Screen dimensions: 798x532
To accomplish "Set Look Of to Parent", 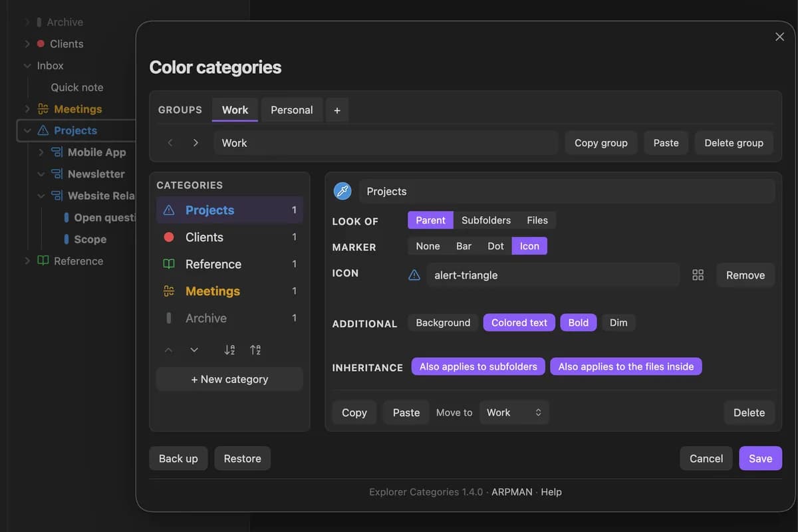I will click(x=431, y=220).
